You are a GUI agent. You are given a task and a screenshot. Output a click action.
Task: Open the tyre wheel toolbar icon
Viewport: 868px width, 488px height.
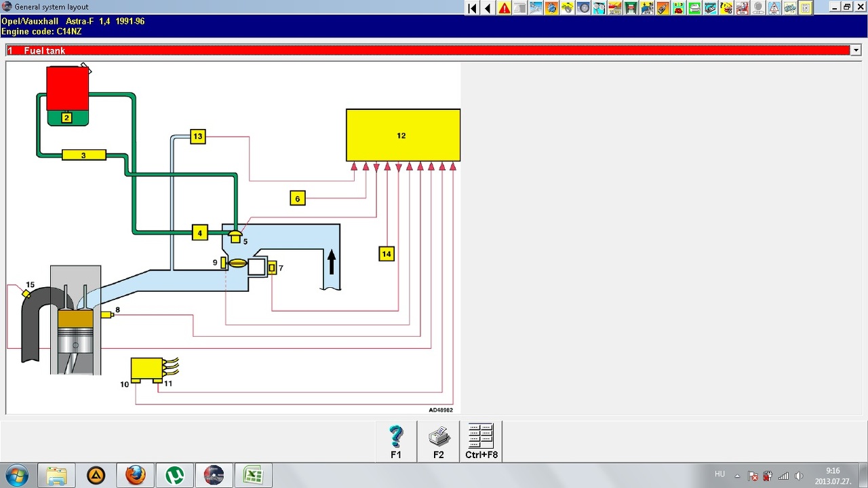click(583, 8)
